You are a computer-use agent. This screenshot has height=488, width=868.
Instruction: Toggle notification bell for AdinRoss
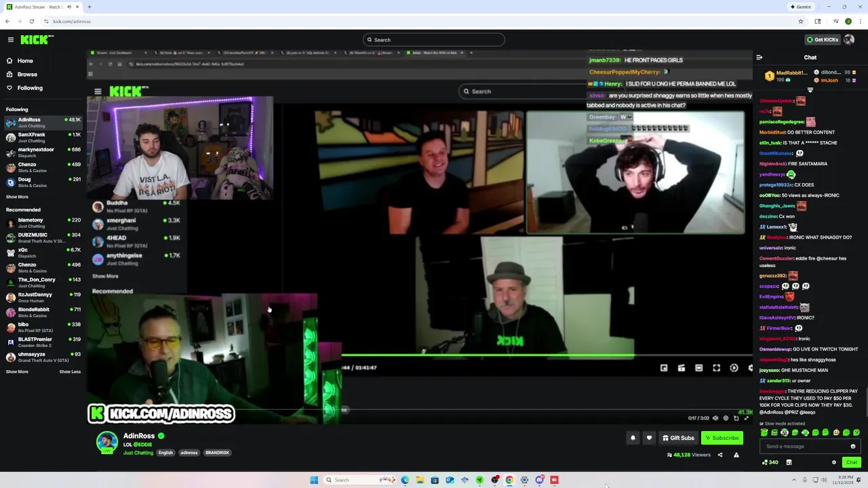click(633, 438)
